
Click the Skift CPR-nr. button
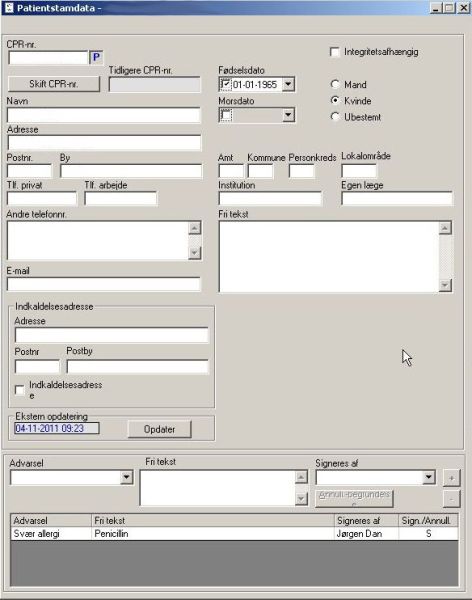[x=54, y=84]
